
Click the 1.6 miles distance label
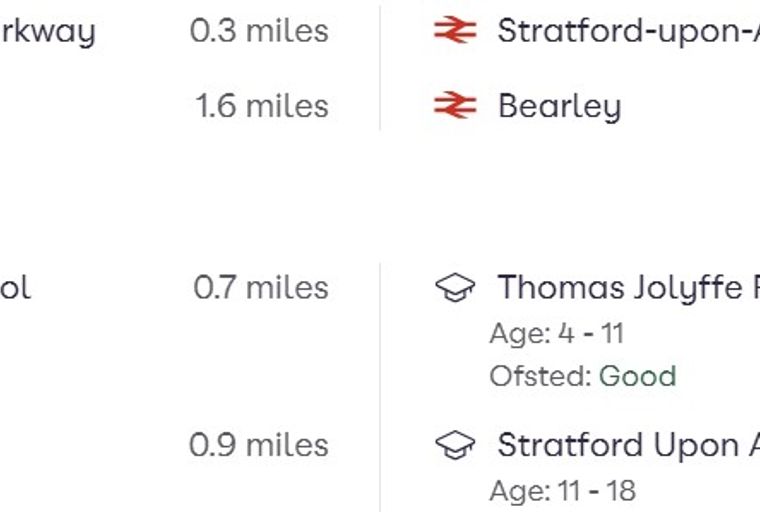pyautogui.click(x=262, y=106)
